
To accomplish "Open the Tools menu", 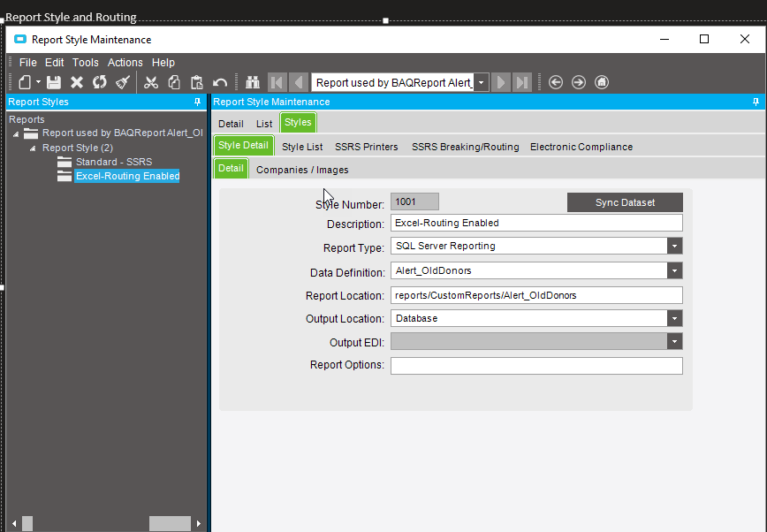I will (x=86, y=63).
